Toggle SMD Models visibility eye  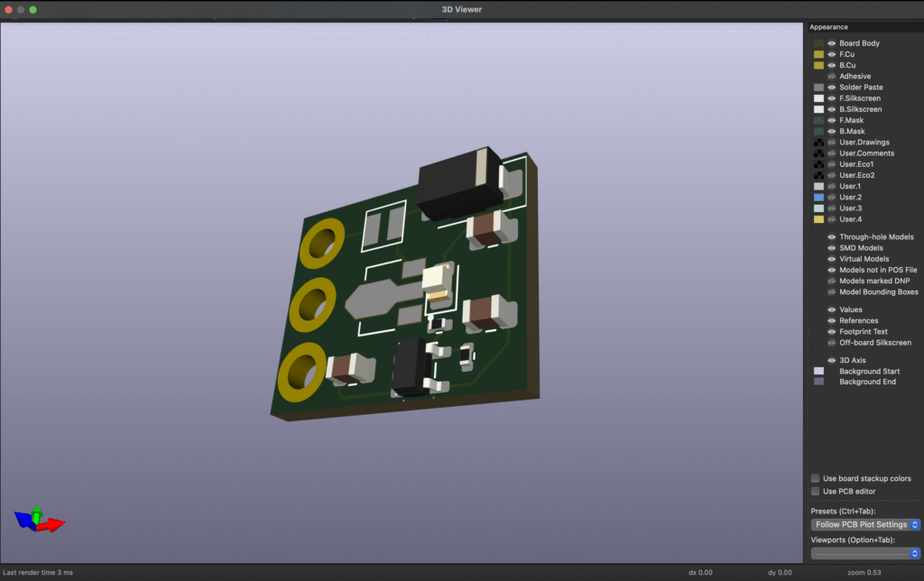pos(831,248)
